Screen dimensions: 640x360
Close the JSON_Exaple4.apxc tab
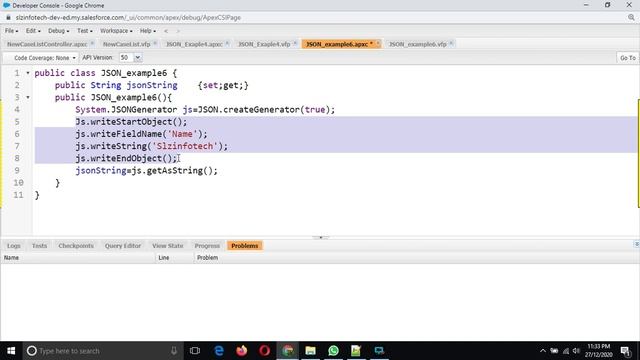(227, 43)
